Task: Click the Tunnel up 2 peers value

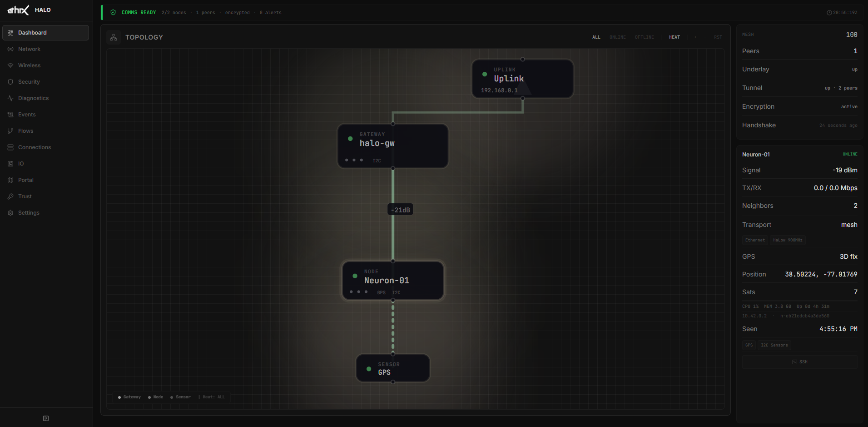Action: [841, 88]
